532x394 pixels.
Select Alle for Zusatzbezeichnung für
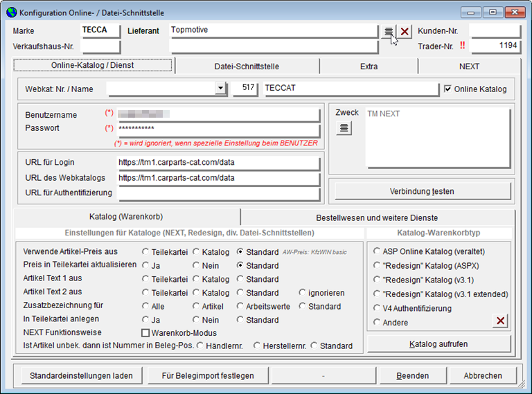click(x=145, y=306)
